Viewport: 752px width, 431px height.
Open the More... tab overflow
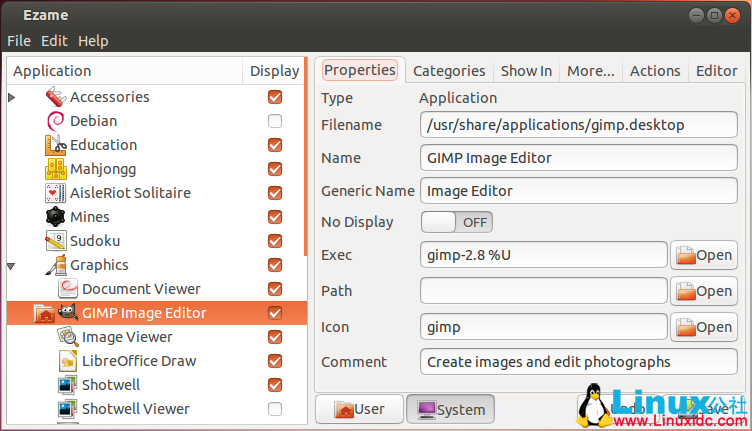pos(590,71)
